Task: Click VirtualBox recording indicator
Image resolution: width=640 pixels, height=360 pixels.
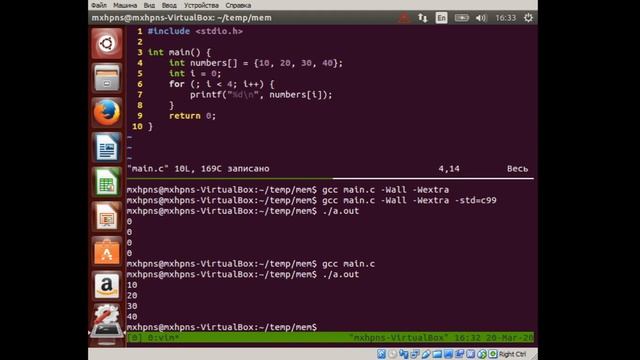Action: tap(460, 354)
